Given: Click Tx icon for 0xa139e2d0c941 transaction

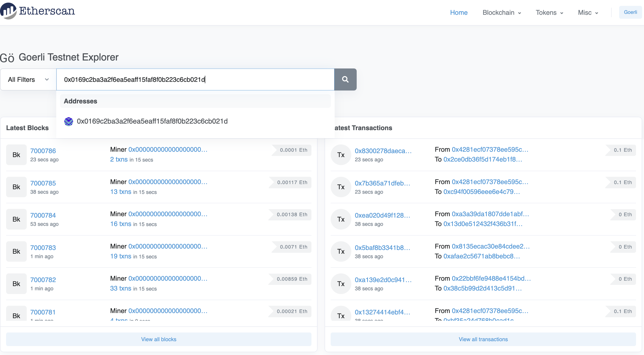Looking at the screenshot, I should [x=341, y=284].
